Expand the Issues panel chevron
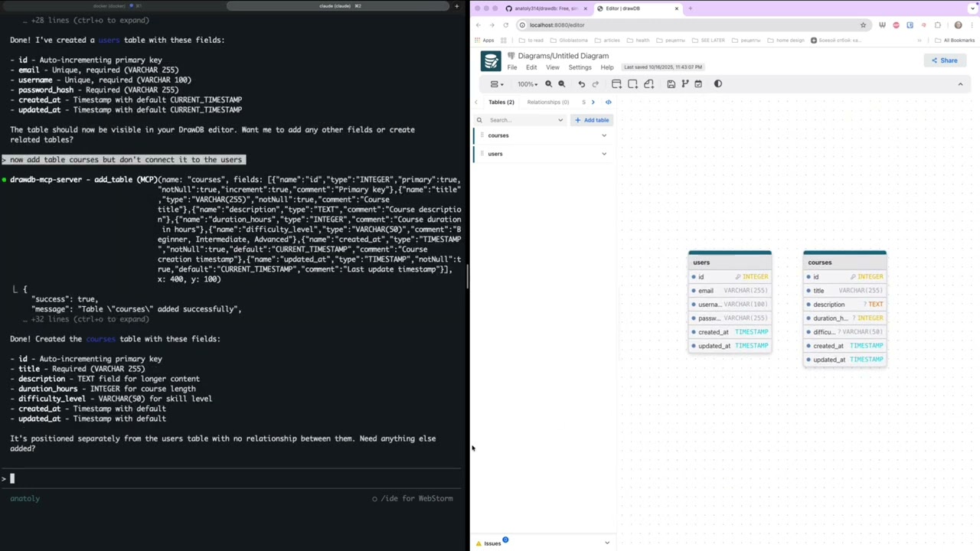Screen dimensions: 980x551 pyautogui.click(x=607, y=543)
